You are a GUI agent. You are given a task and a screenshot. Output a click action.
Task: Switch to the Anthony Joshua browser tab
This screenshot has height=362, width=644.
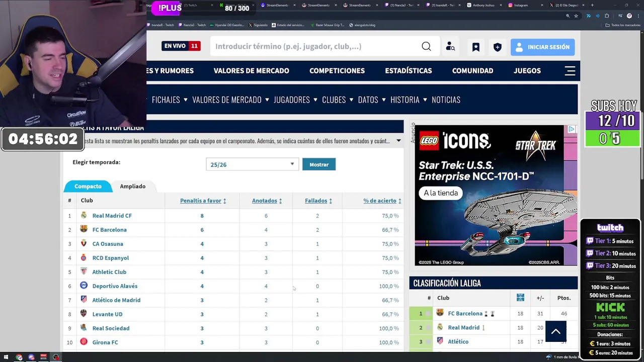pos(483,5)
